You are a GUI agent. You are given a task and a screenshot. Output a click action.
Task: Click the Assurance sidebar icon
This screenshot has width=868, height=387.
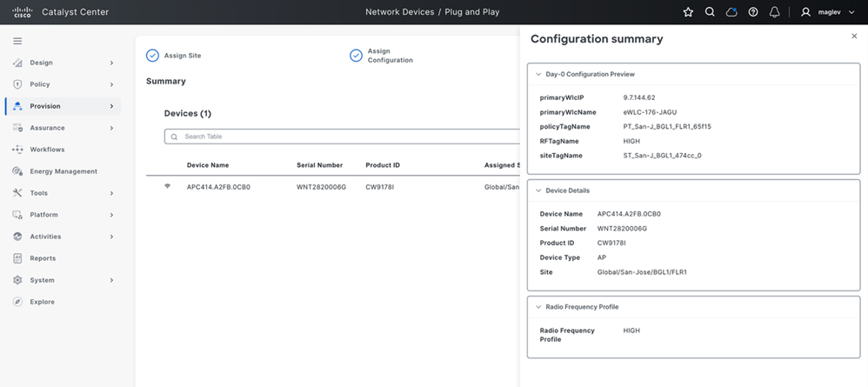pos(17,128)
